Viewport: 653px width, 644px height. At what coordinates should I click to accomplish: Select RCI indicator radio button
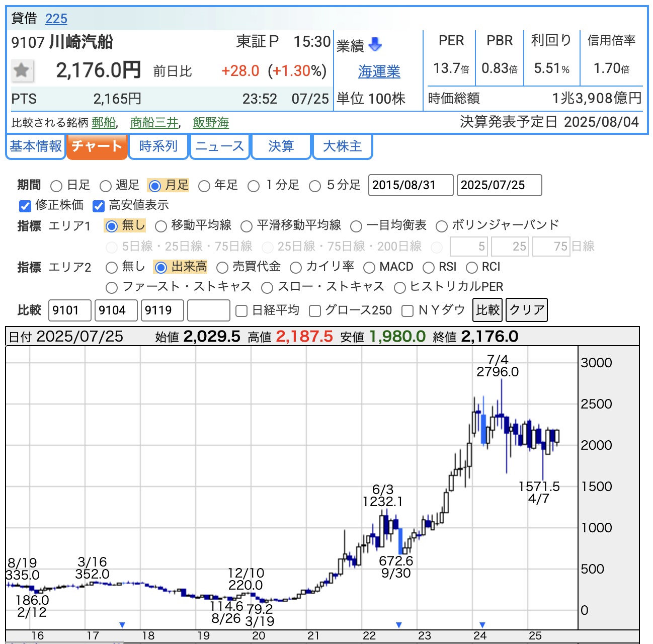pyautogui.click(x=471, y=268)
